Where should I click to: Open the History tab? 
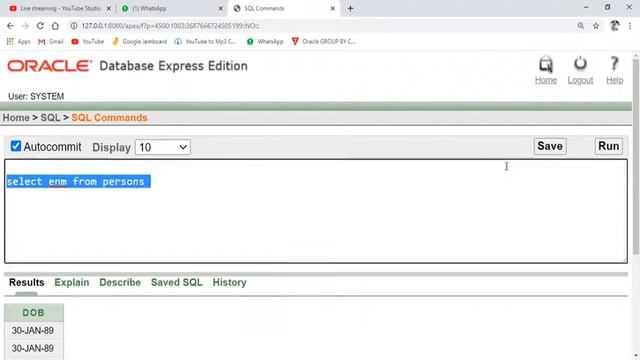pos(229,282)
